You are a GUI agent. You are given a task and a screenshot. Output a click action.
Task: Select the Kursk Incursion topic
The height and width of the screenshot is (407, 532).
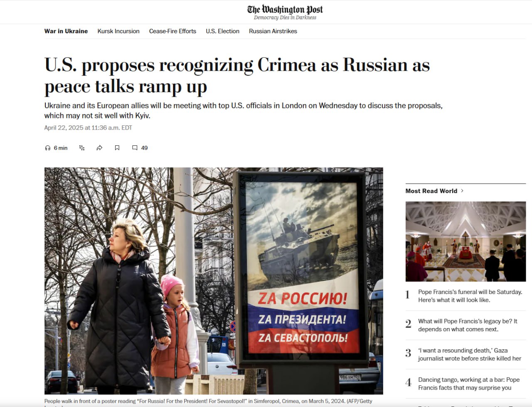pos(118,31)
